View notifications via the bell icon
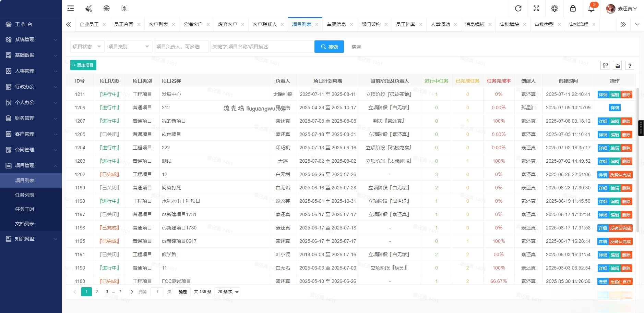 point(591,8)
